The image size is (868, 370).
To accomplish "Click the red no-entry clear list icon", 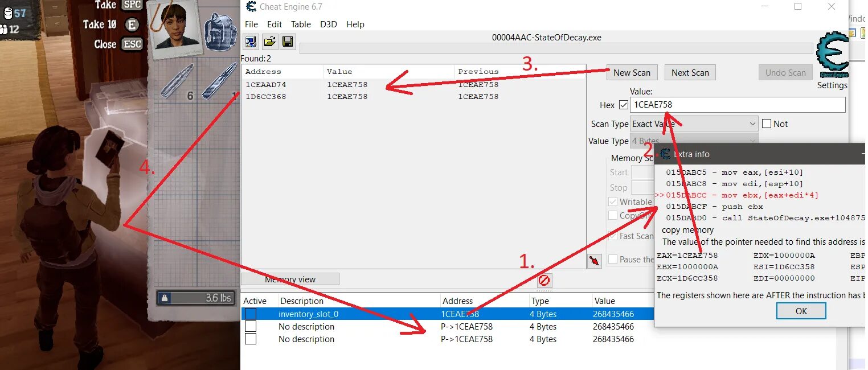I will click(544, 281).
